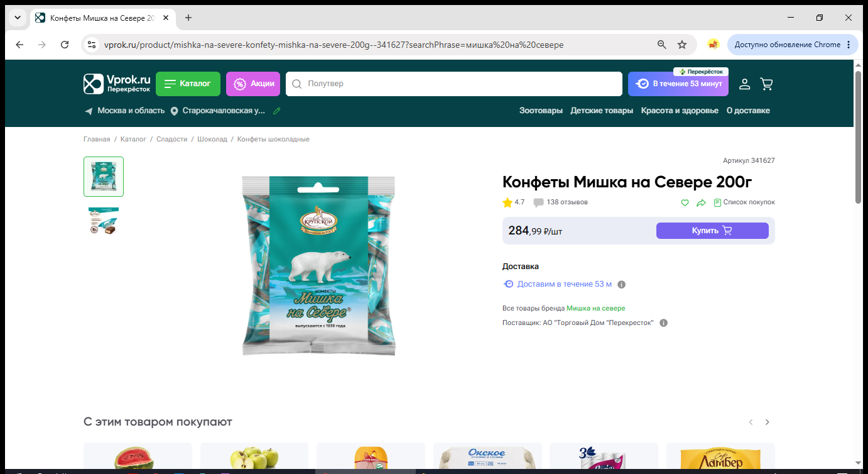Click the product title Конфеты Мишка на Севере 200г
This screenshot has width=868, height=474.
627,182
